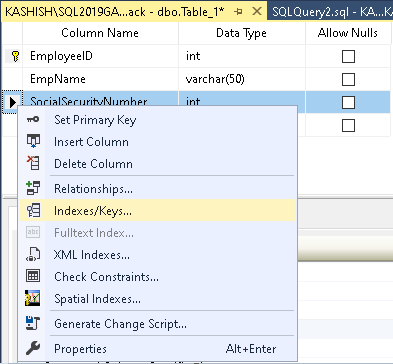Open XML Indexes... menu entry
The image size is (393, 364).
(x=157, y=255)
